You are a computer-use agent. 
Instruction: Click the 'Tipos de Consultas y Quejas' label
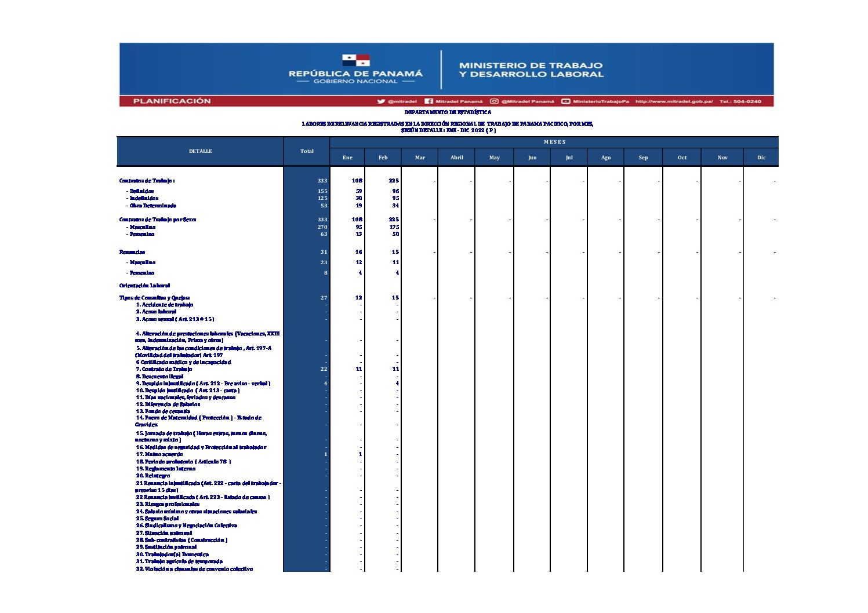tap(155, 298)
